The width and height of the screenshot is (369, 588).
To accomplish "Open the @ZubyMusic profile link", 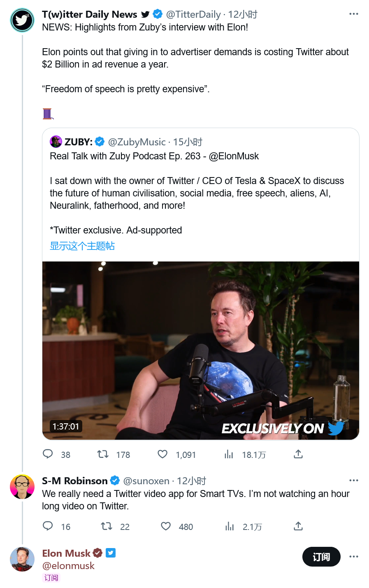I will click(x=137, y=142).
